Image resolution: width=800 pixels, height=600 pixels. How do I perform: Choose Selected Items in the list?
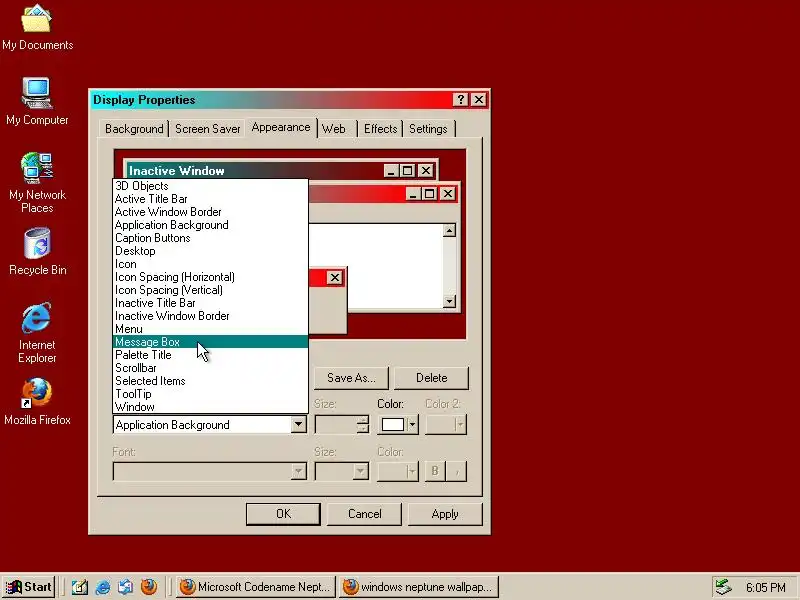[x=210, y=381]
